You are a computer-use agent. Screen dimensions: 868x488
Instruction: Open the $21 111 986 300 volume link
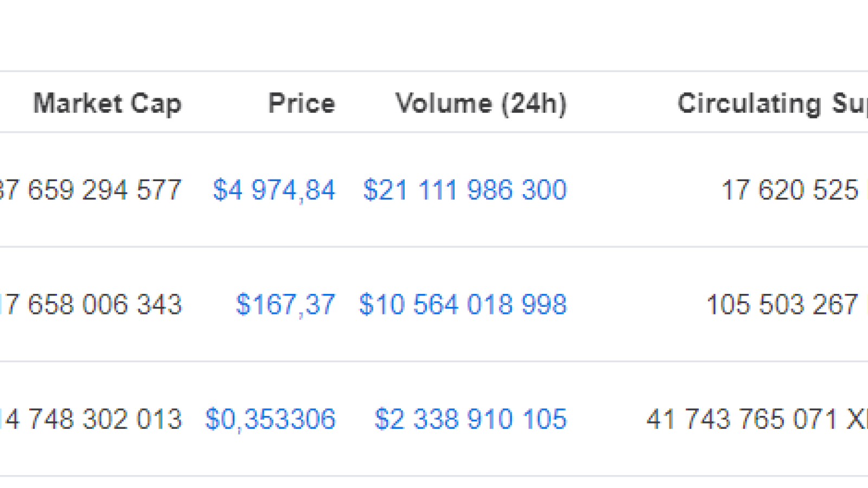(465, 190)
